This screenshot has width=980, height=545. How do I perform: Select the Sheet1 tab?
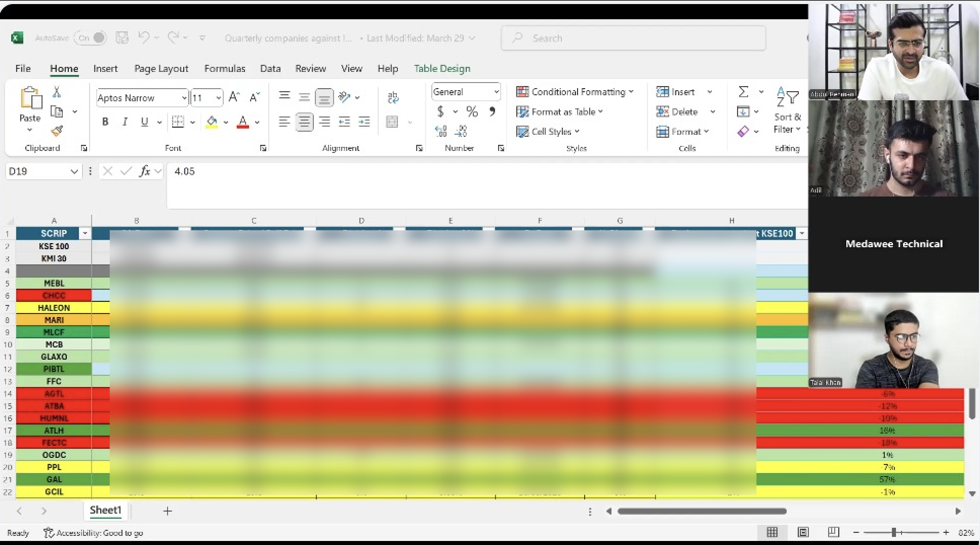tap(105, 510)
